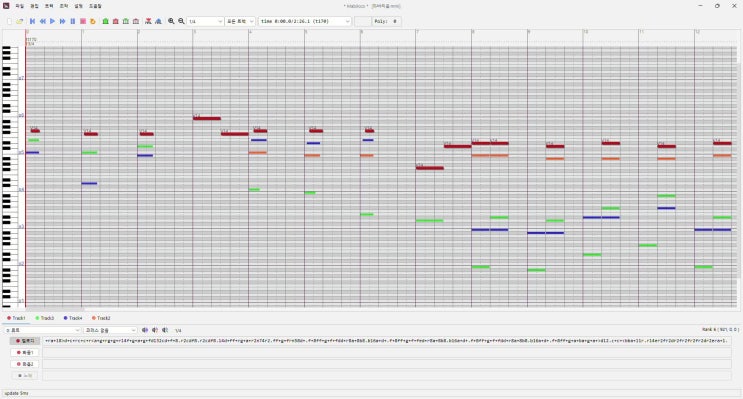The width and height of the screenshot is (743, 399).
Task: Pause playback with the blue pause icon
Action: [72, 21]
